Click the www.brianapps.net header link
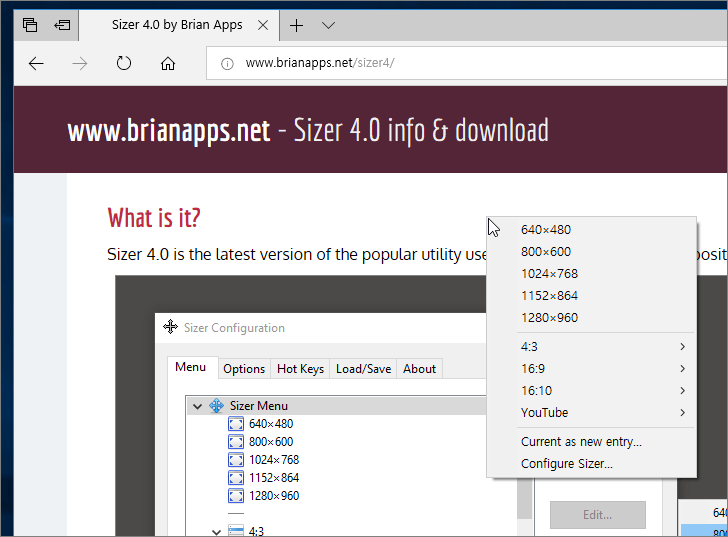Image resolution: width=728 pixels, height=537 pixels. 168,131
